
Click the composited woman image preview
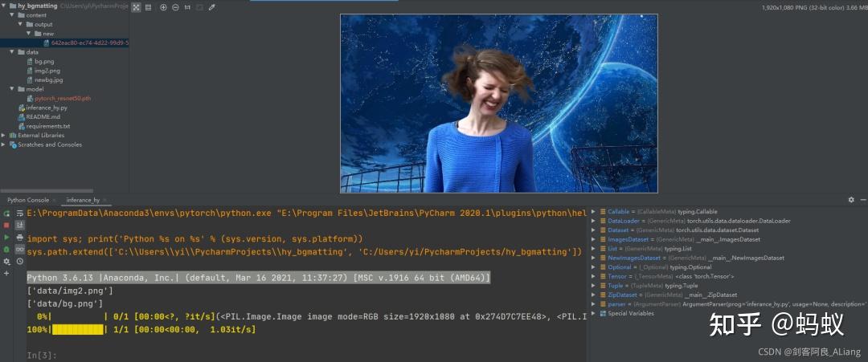pos(499,104)
